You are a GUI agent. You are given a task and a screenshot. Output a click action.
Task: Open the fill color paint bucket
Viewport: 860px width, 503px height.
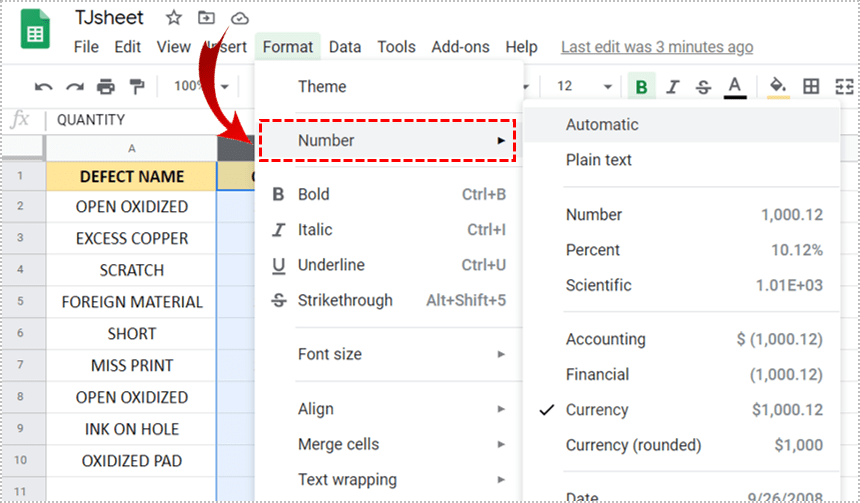pyautogui.click(x=778, y=86)
